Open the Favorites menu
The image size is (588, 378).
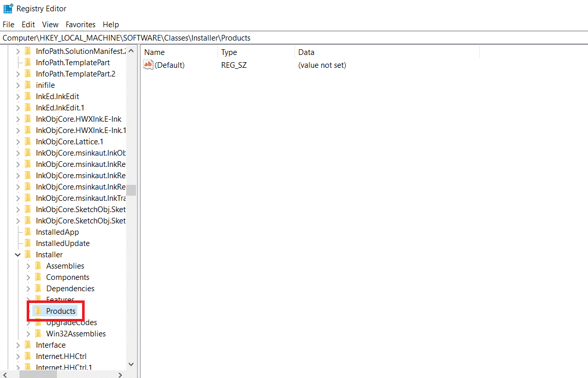pos(81,25)
